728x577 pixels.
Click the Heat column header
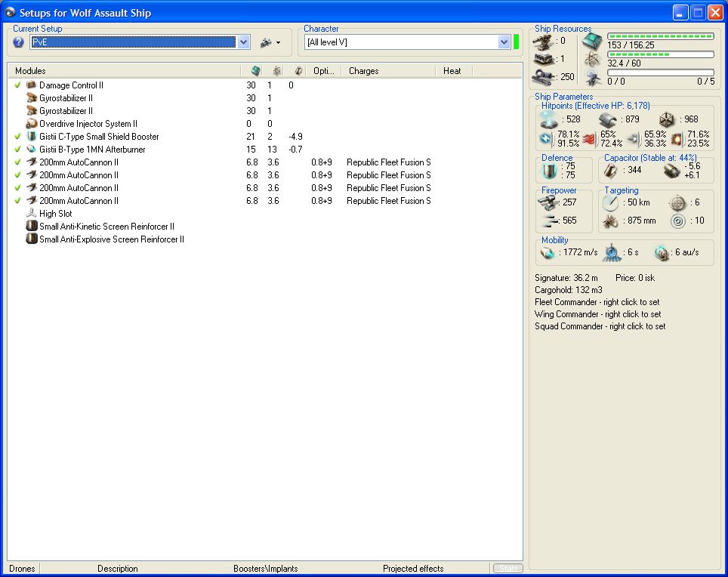[454, 71]
